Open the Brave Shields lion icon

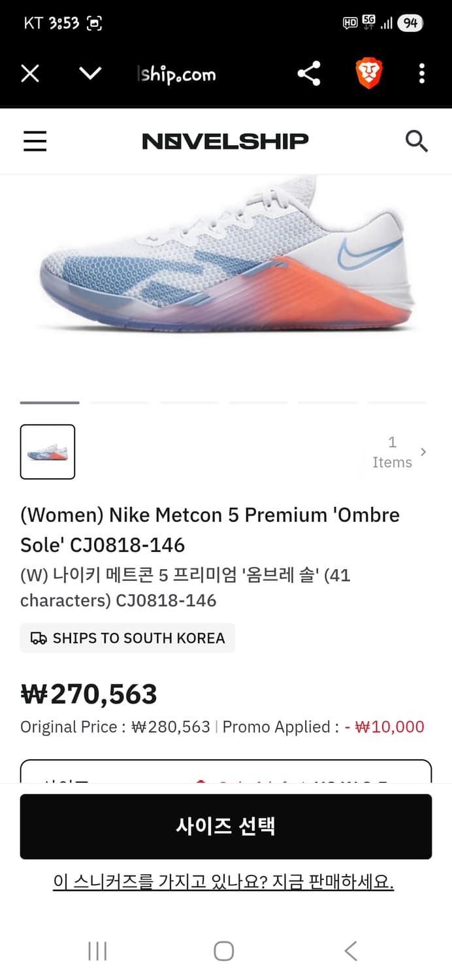click(369, 74)
